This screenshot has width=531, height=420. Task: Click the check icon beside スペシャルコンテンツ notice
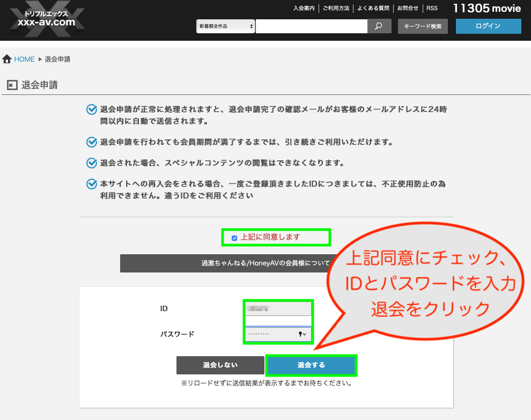coord(91,163)
